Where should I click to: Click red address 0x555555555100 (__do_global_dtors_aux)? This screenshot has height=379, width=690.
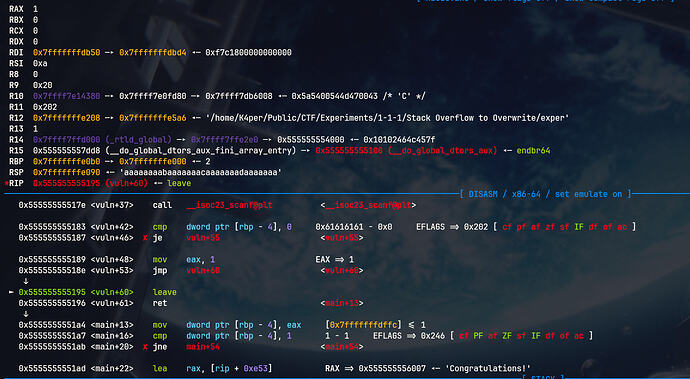406,151
